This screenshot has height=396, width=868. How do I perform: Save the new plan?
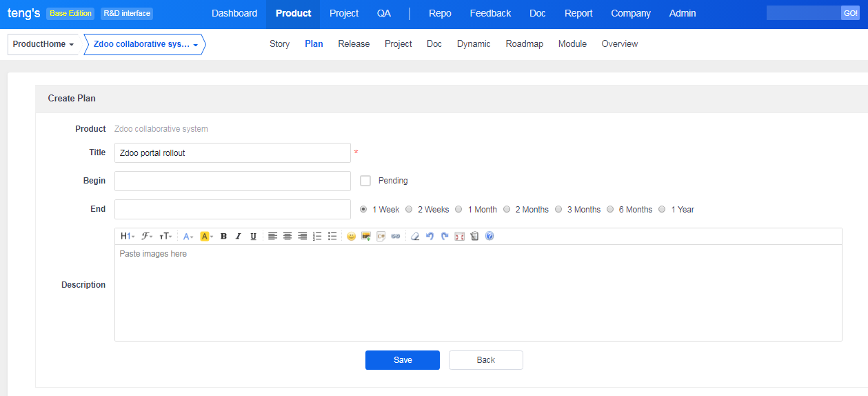click(402, 360)
